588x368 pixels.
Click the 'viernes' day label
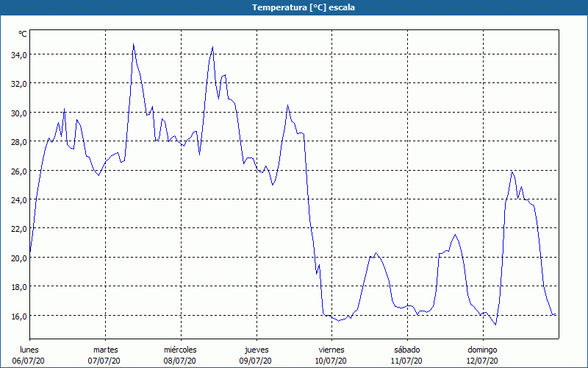point(331,350)
